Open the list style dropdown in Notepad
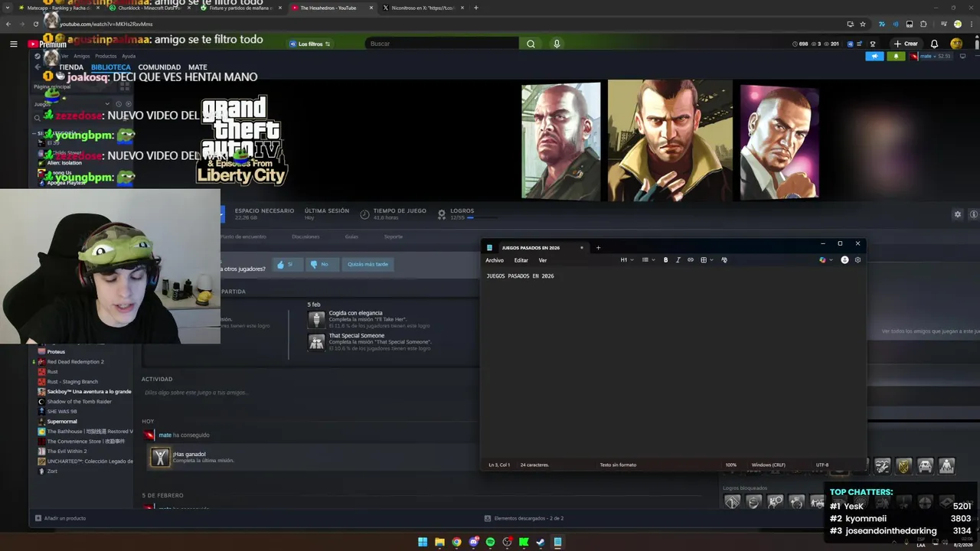The height and width of the screenshot is (551, 980). coord(648,260)
